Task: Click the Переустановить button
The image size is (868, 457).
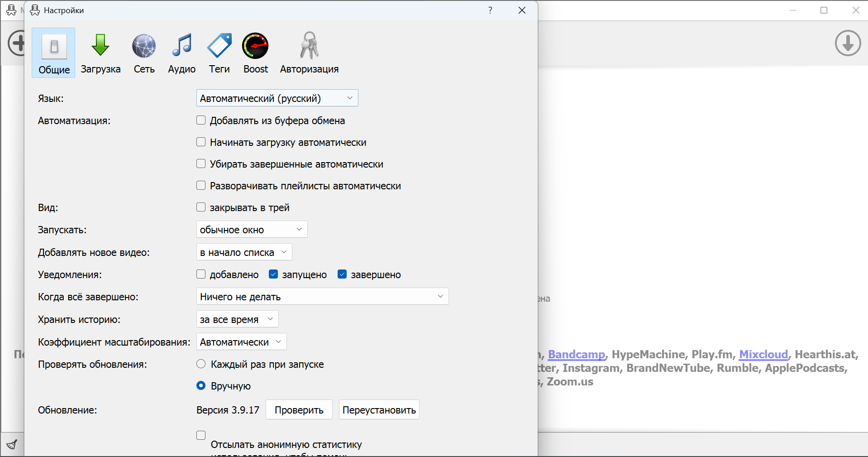Action: (379, 409)
